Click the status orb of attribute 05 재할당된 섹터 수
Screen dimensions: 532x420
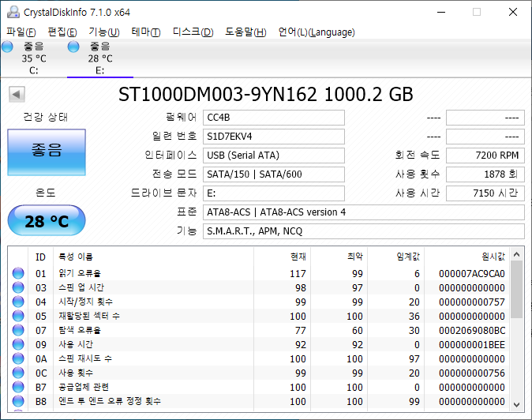(x=18, y=316)
